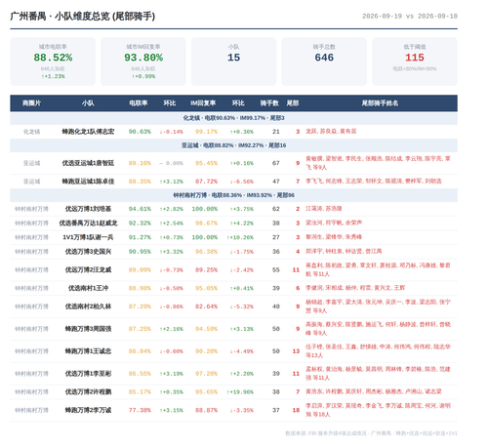488x448 pixels.
Task: Click the call rate cell 85.17%
Action: [x=140, y=392]
